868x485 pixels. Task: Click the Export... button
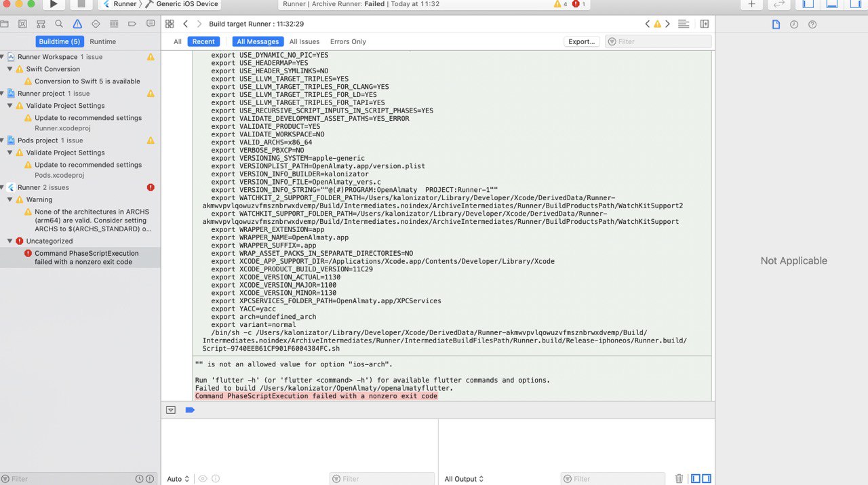coord(582,41)
